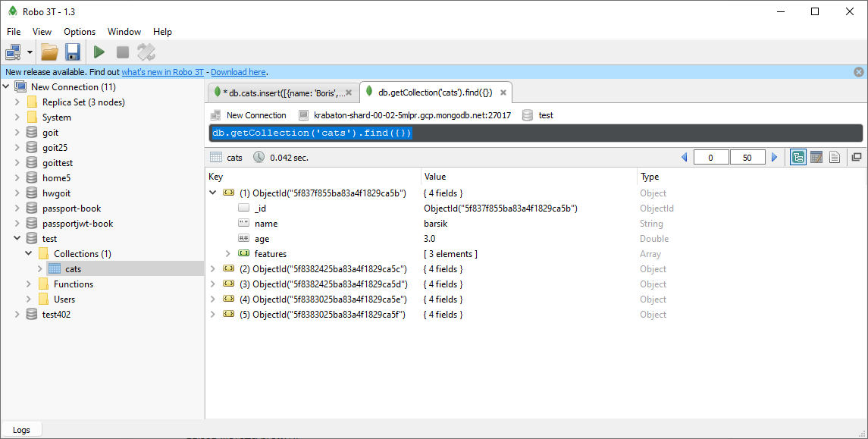Viewport: 868px width, 439px height.
Task: Expand document (2) ending ca5c
Action: coord(212,269)
